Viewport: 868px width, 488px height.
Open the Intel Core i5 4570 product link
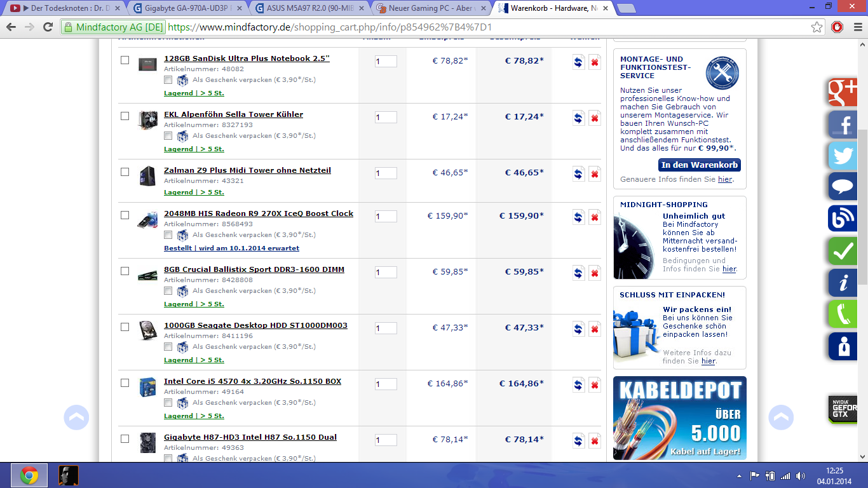[252, 381]
